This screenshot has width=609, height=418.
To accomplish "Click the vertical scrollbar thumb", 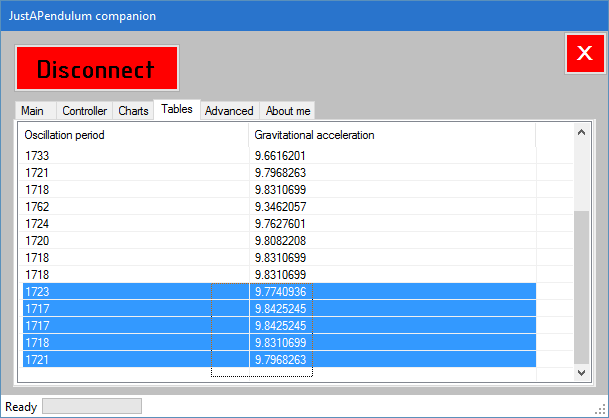I will (x=581, y=287).
